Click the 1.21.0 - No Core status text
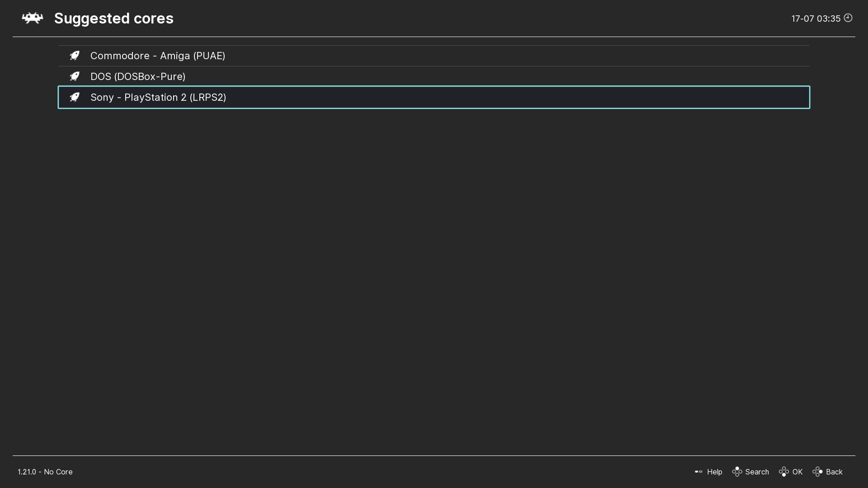Screen dimensions: 868x488 tap(45, 472)
